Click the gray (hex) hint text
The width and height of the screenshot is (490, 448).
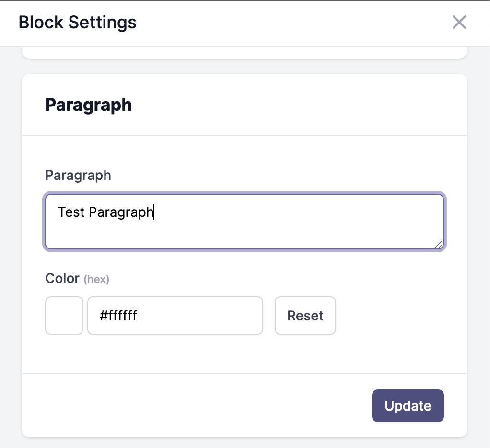click(x=96, y=279)
